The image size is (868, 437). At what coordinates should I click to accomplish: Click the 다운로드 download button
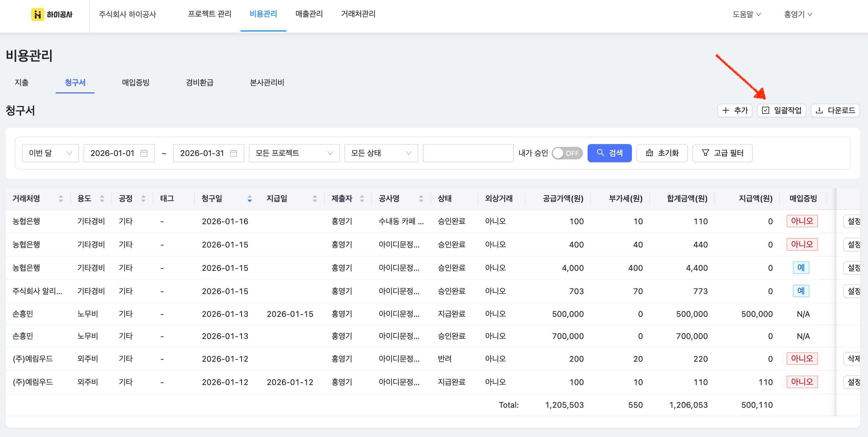click(x=835, y=111)
